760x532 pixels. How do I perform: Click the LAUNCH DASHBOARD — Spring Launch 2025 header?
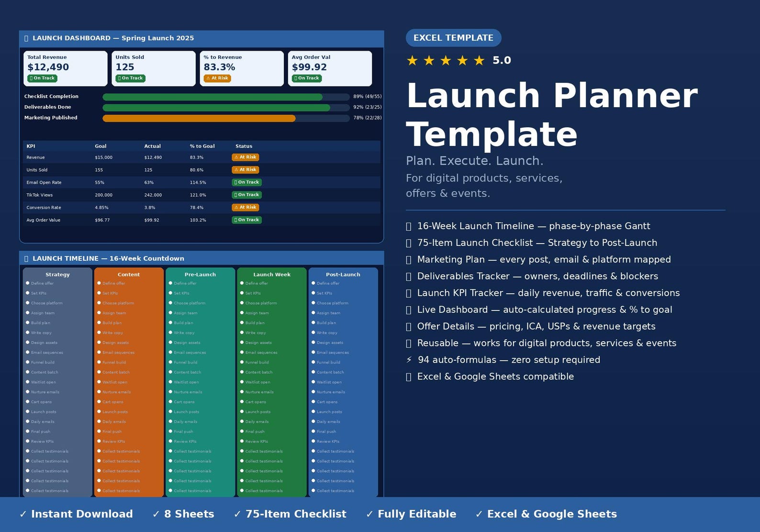click(109, 38)
